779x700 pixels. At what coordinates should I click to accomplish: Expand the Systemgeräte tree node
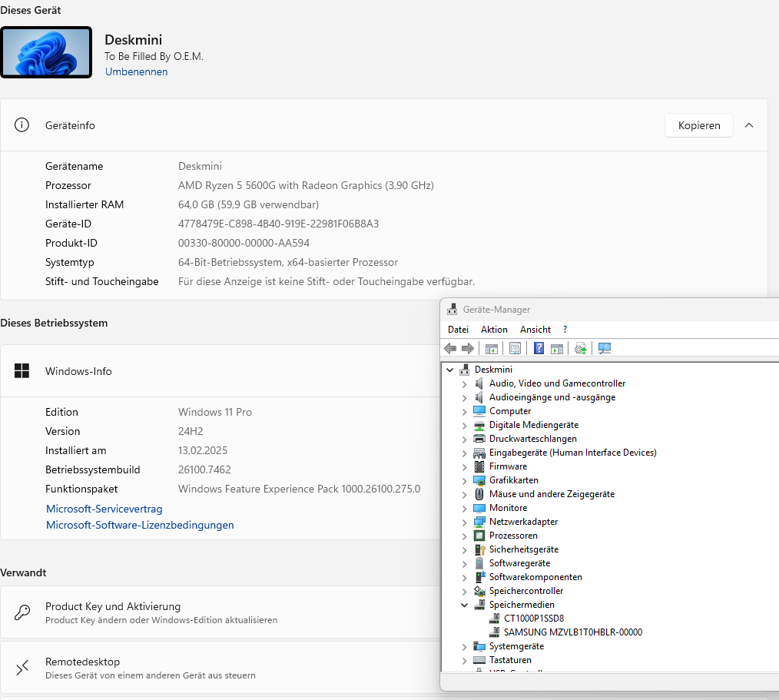(x=465, y=647)
